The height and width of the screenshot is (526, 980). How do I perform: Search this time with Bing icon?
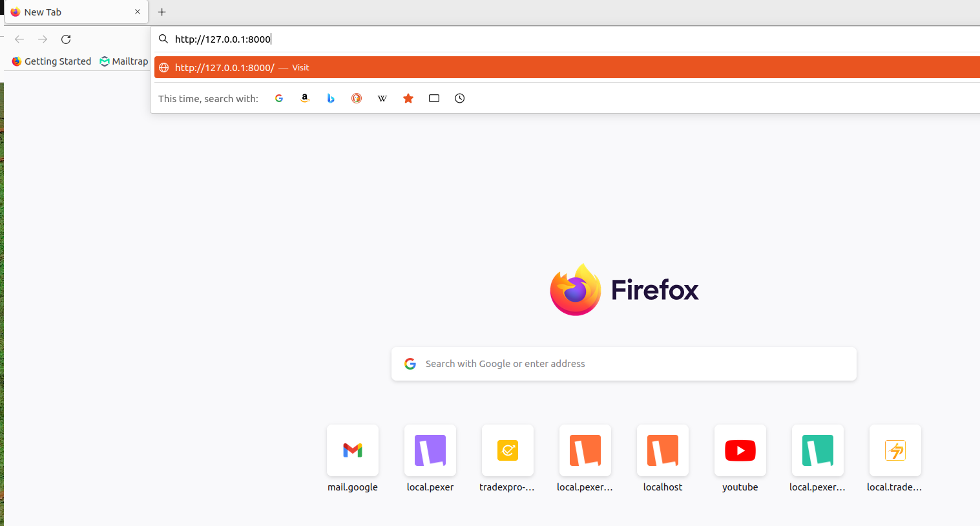coord(331,98)
